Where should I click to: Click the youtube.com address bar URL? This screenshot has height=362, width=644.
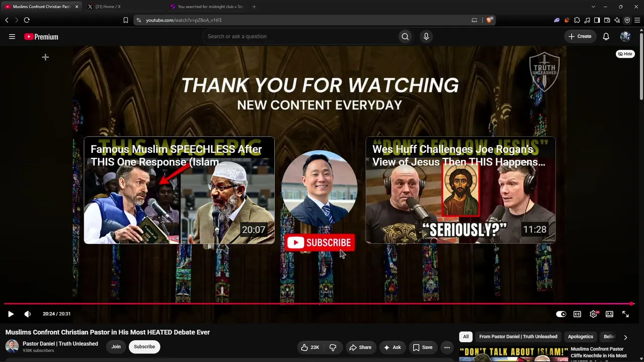184,20
